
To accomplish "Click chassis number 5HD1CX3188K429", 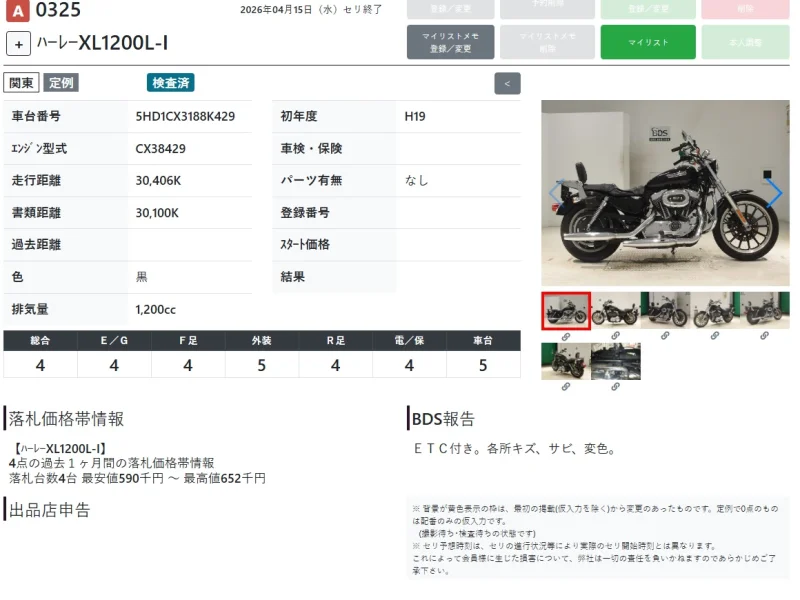I will tap(185, 116).
